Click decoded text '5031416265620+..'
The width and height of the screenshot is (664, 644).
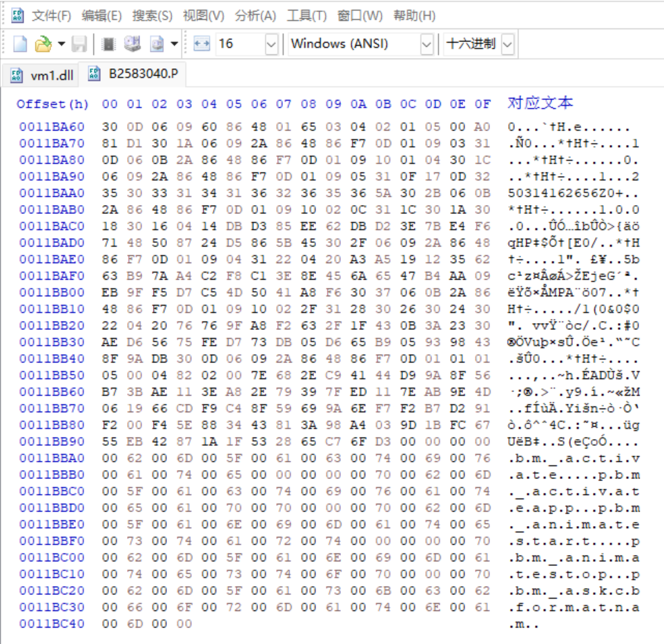coord(574,193)
